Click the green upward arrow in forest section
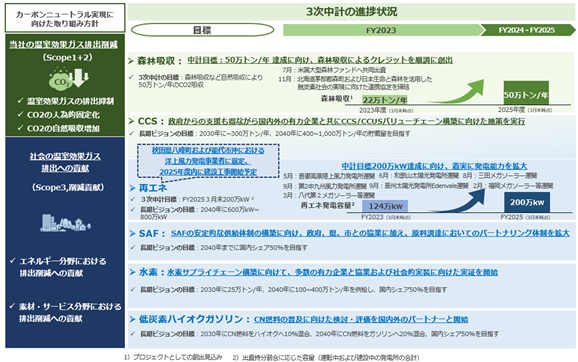578x362 pixels. (x=457, y=91)
